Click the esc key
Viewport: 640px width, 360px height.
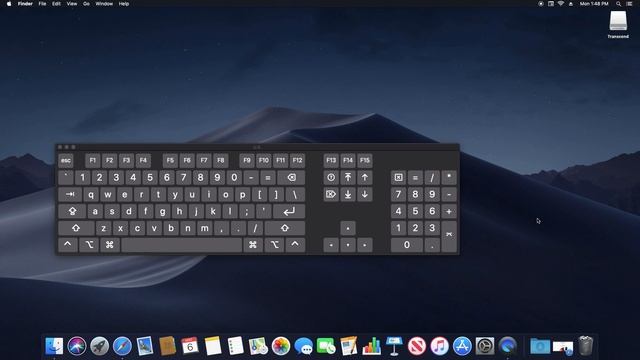(x=66, y=160)
